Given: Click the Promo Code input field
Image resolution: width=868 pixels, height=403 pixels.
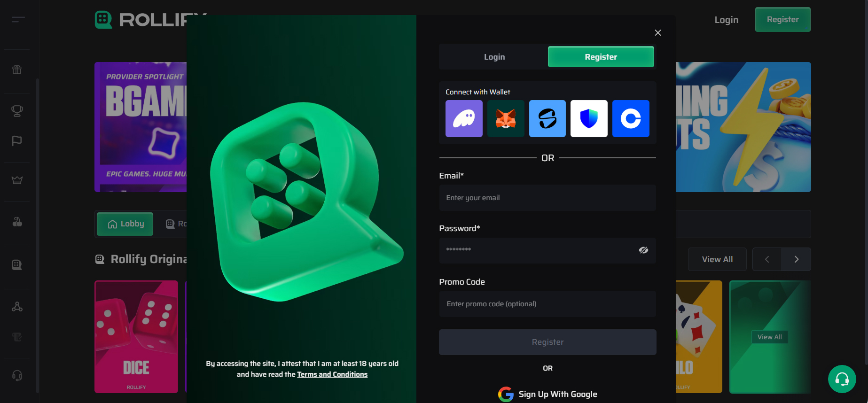Looking at the screenshot, I should [547, 304].
